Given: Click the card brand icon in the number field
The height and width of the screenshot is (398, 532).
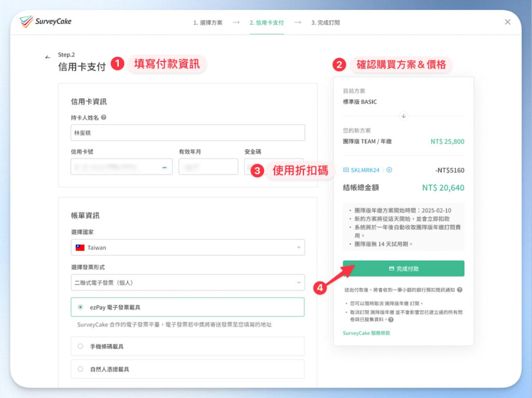Looking at the screenshot, I should click(165, 167).
